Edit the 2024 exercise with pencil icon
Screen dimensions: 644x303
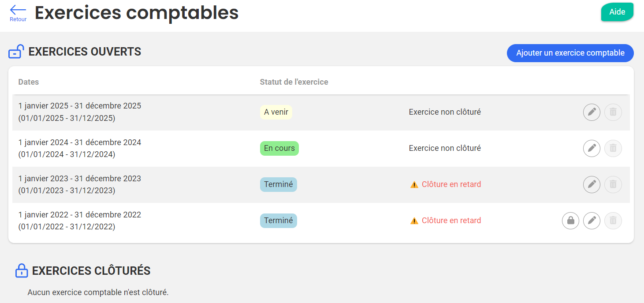click(592, 148)
